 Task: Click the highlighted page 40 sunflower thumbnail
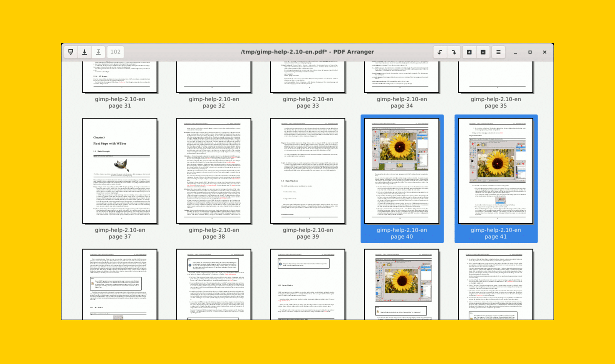(402, 171)
